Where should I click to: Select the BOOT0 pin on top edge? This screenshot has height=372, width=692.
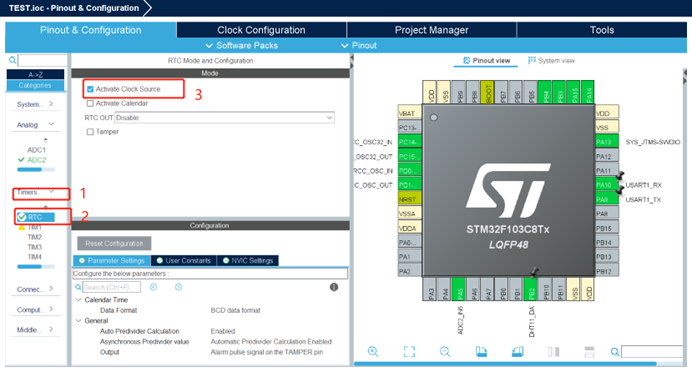pos(488,92)
